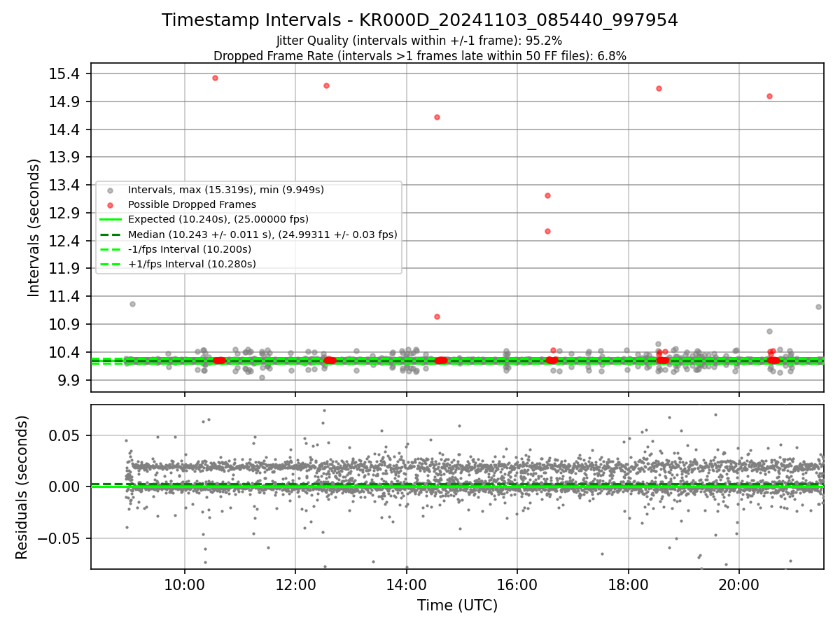The image size is (840, 630).
Task: Click the solid green line sample for Expected
Action: click(x=111, y=220)
